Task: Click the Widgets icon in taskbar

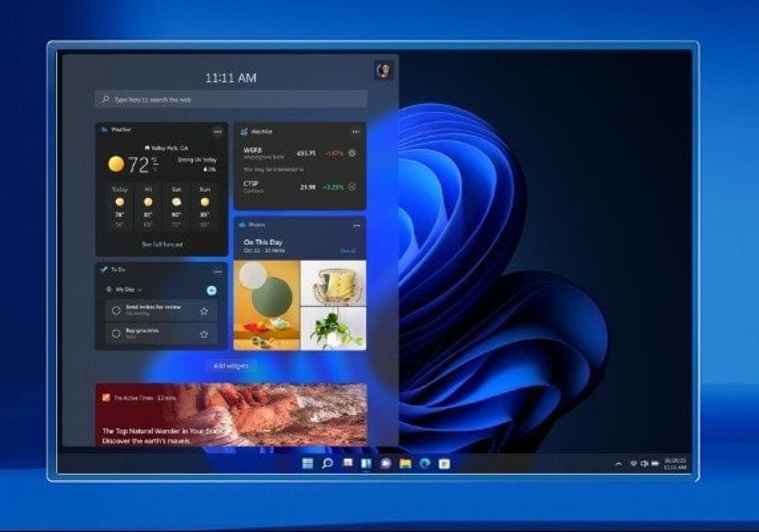Action: coord(366,463)
